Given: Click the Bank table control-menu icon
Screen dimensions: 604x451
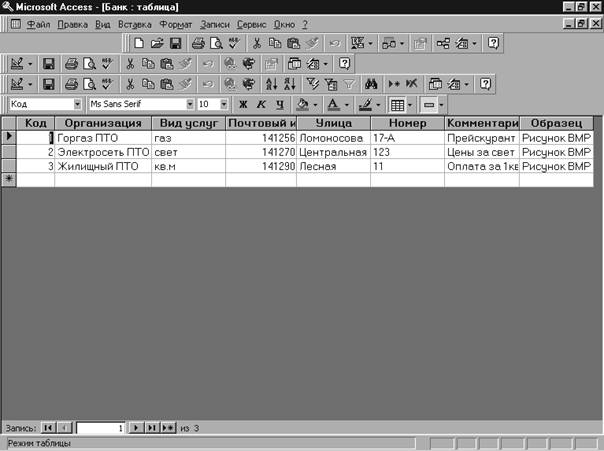Looking at the screenshot, I should pos(16,24).
